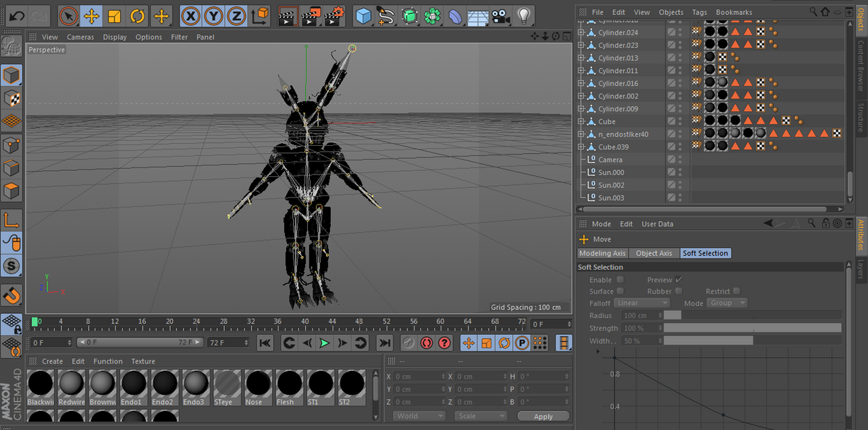Image resolution: width=868 pixels, height=430 pixels.
Task: Toggle the X axis lock
Action: click(x=191, y=16)
